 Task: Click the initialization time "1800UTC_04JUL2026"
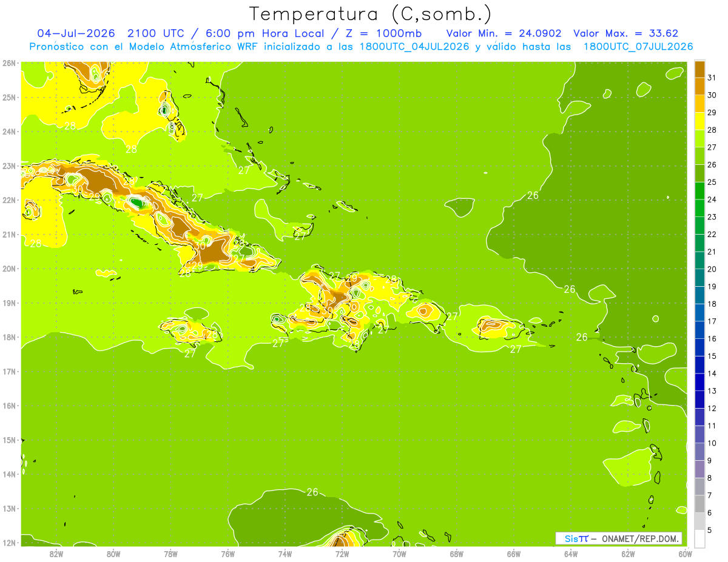pos(409,47)
